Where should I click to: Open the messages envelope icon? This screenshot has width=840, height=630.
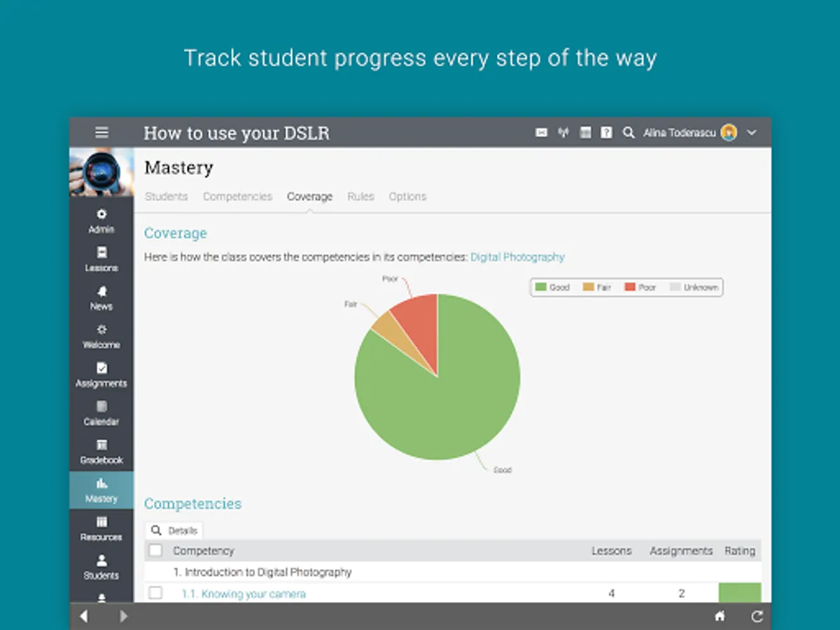[x=541, y=132]
